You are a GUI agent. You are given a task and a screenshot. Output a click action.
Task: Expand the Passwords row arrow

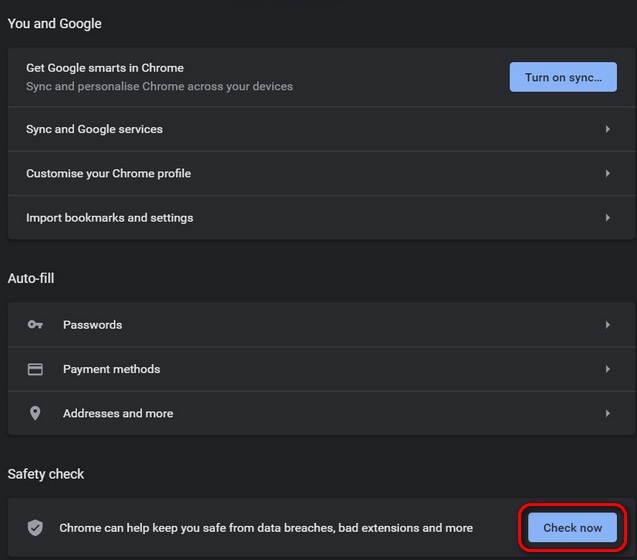tap(607, 325)
